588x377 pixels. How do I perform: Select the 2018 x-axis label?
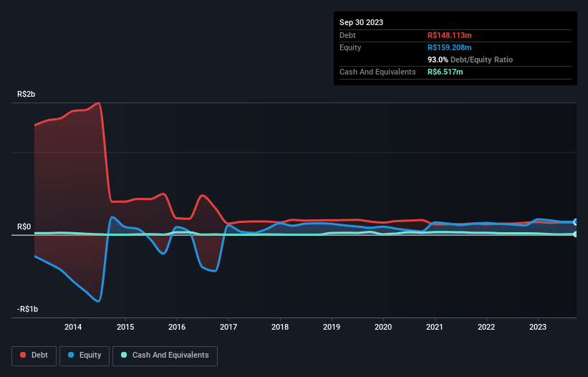point(280,327)
